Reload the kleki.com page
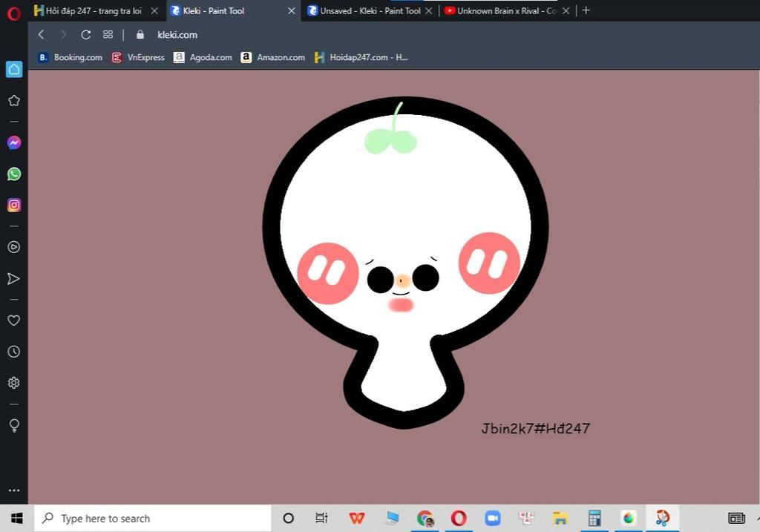The height and width of the screenshot is (532, 760). pos(86,34)
